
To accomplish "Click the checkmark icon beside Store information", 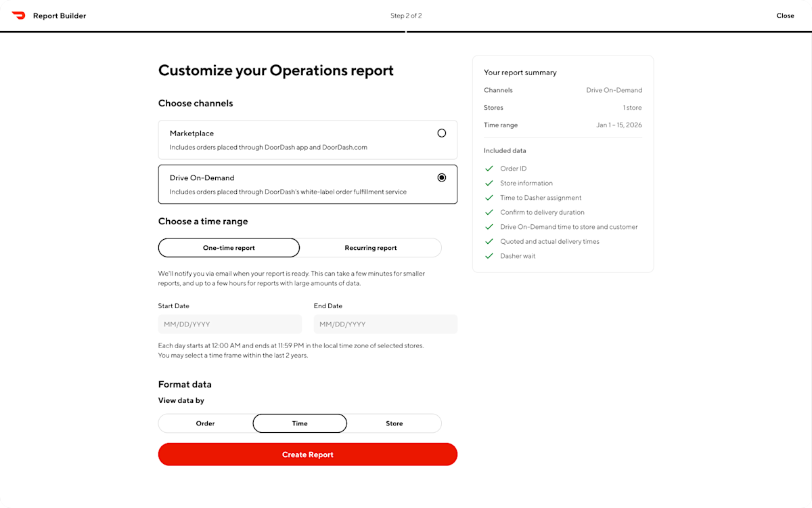I will 489,183.
